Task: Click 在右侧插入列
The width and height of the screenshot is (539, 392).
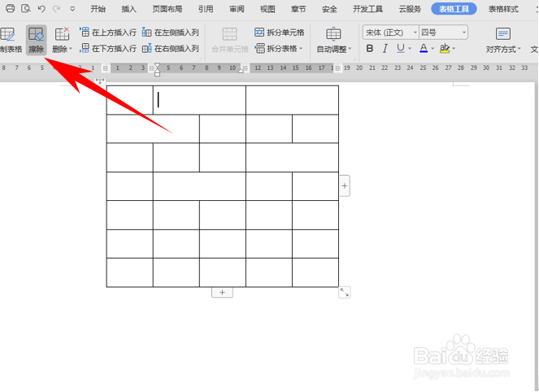Action: click(171, 49)
